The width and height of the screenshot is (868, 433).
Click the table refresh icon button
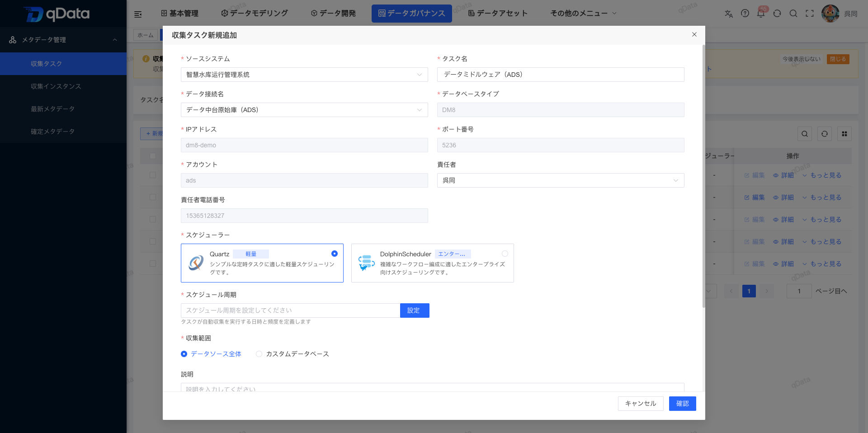(825, 134)
